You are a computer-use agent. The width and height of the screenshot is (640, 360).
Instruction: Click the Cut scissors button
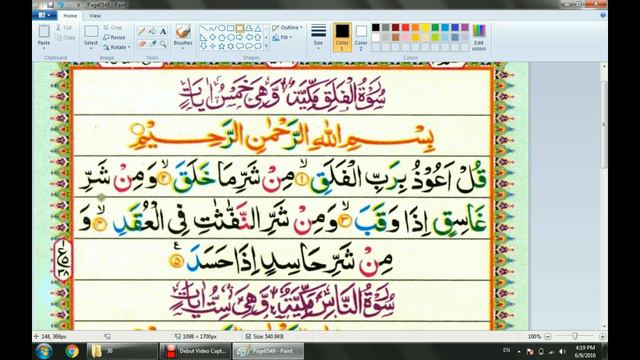(x=64, y=27)
